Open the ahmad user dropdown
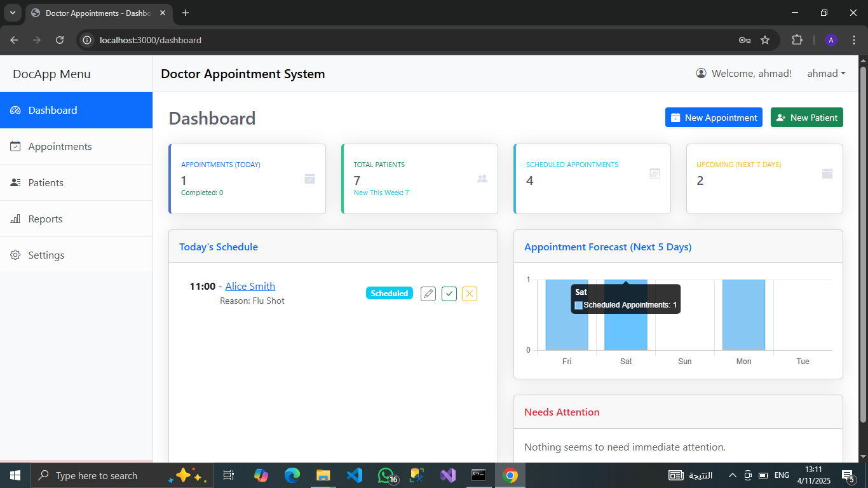The height and width of the screenshot is (488, 868). click(826, 74)
